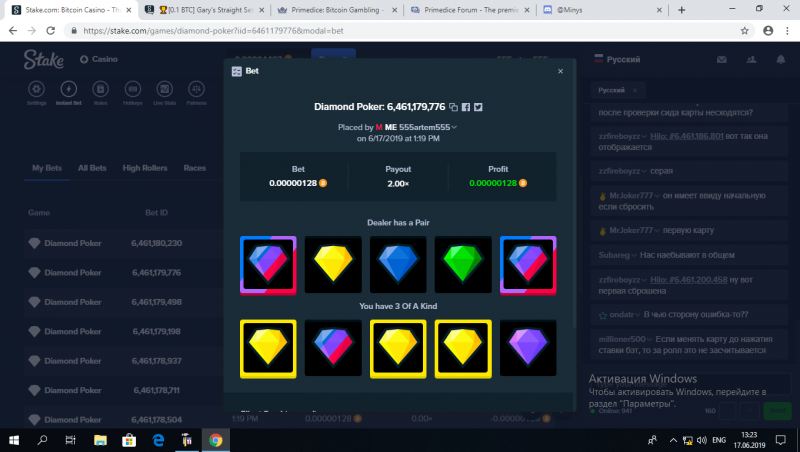Image resolution: width=800 pixels, height=452 pixels.
Task: Open the Casino section
Action: pyautogui.click(x=99, y=59)
